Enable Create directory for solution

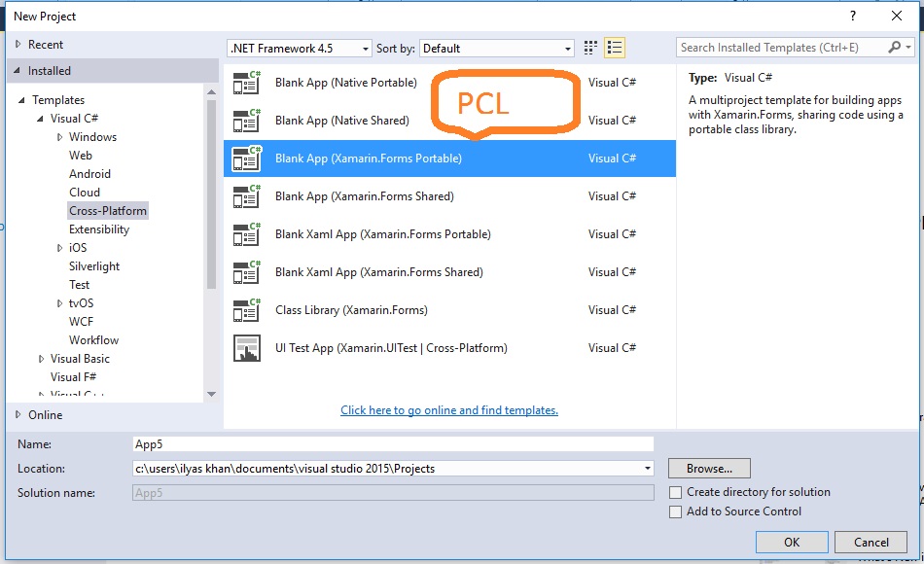pos(676,492)
